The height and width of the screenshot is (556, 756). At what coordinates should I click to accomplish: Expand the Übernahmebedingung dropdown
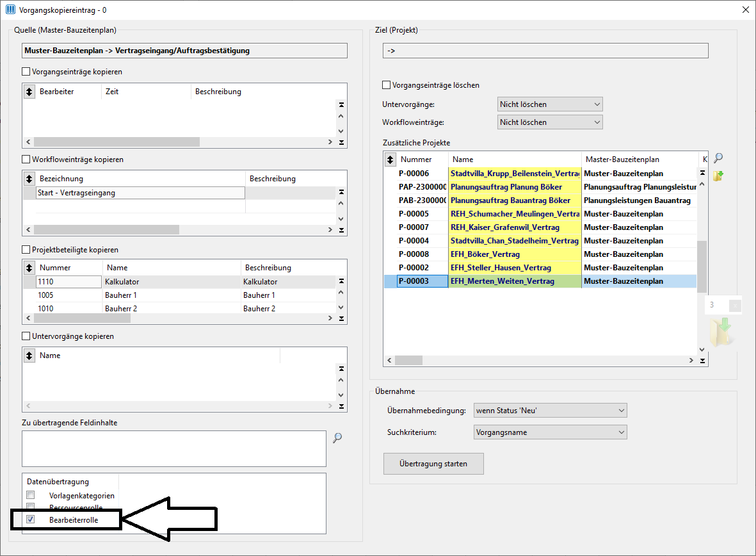(550, 410)
